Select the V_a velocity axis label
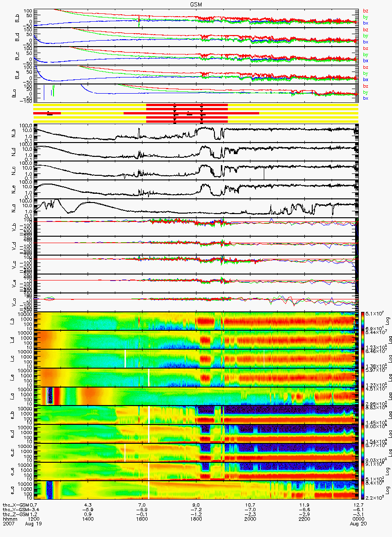This screenshot has width=392, height=537. 14,302
